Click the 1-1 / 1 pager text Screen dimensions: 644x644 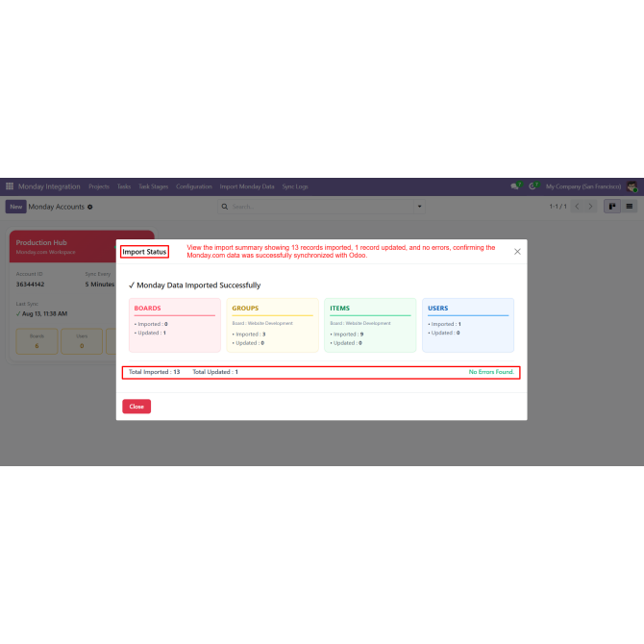tap(557, 207)
